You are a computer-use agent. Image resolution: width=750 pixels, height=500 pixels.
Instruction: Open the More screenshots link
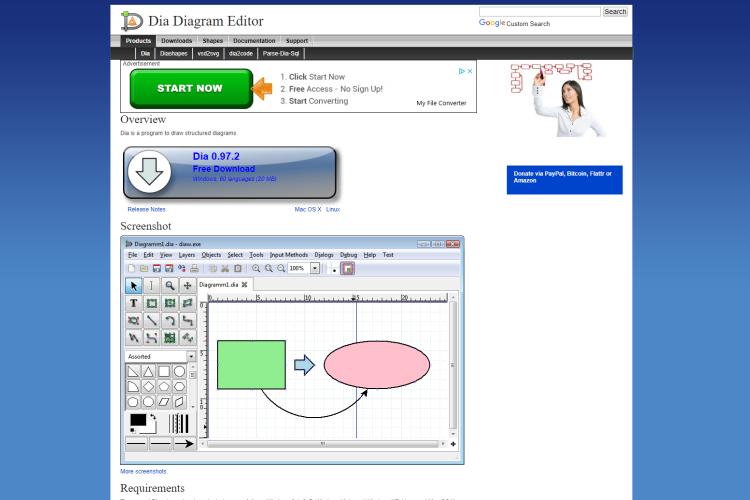[x=143, y=471]
